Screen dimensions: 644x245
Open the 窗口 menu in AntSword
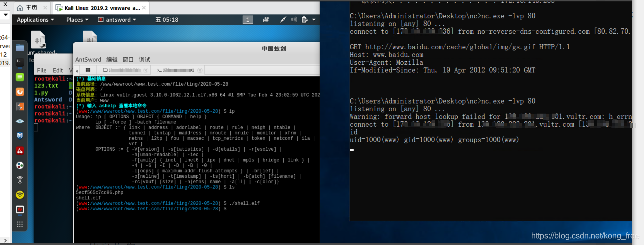click(128, 59)
